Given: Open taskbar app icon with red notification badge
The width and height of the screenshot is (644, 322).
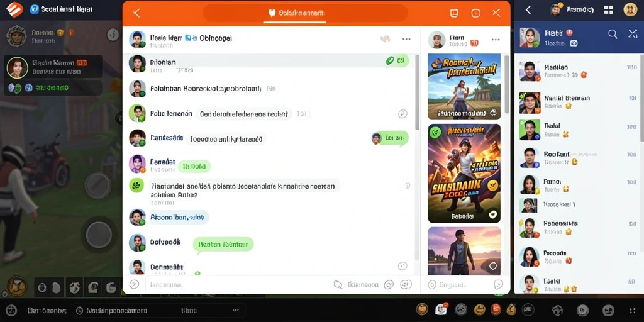Looking at the screenshot, I should click(x=441, y=309).
